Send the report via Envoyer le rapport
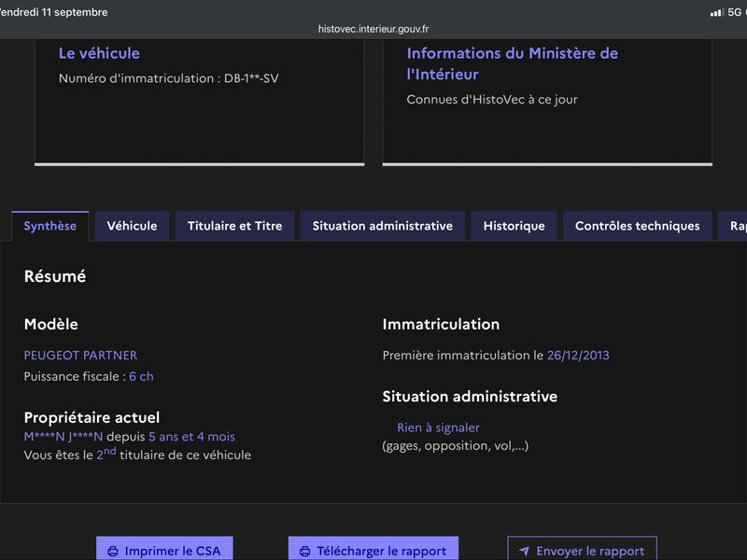Screen dimensions: 747x560 tap(582, 549)
